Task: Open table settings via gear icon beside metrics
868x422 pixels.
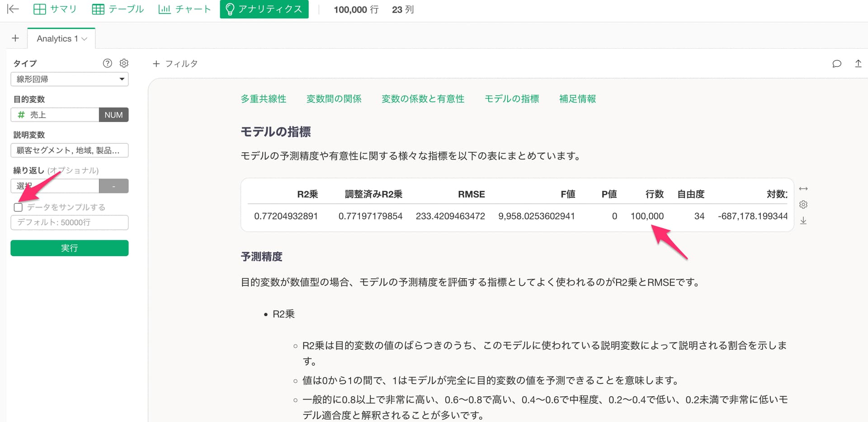Action: (x=803, y=204)
